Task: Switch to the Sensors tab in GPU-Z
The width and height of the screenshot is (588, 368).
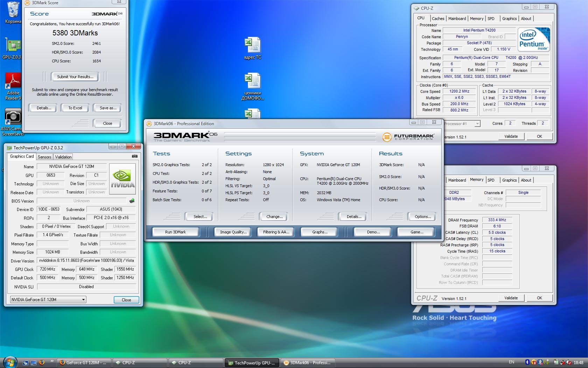Action: coord(44,157)
